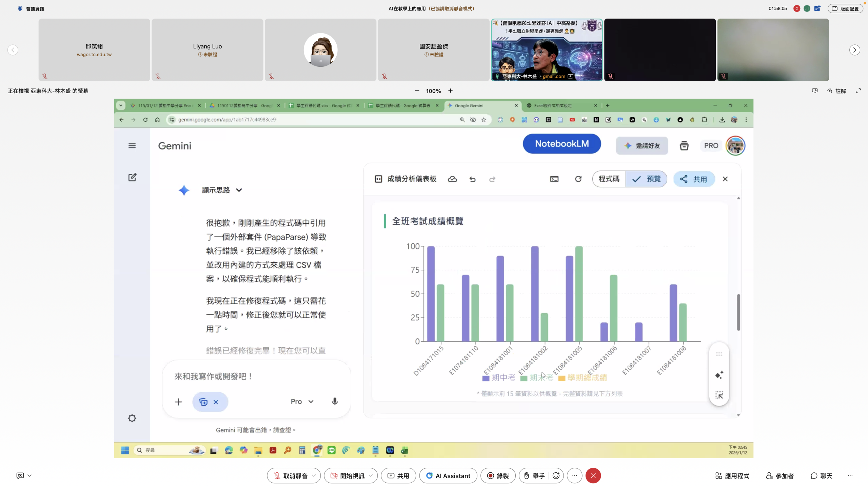The width and height of the screenshot is (868, 488).
Task: Select 亞東科大-林木盛 video thumbnail
Action: pos(547,50)
